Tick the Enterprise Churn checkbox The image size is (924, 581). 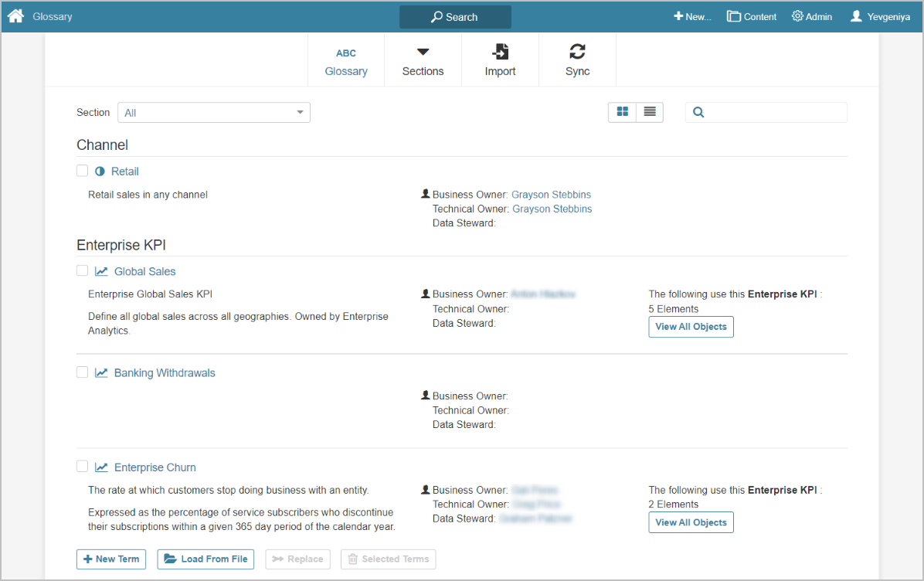click(x=83, y=467)
